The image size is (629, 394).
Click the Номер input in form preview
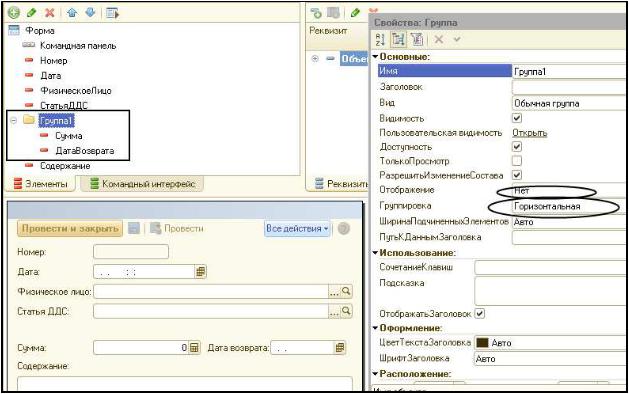point(131,252)
